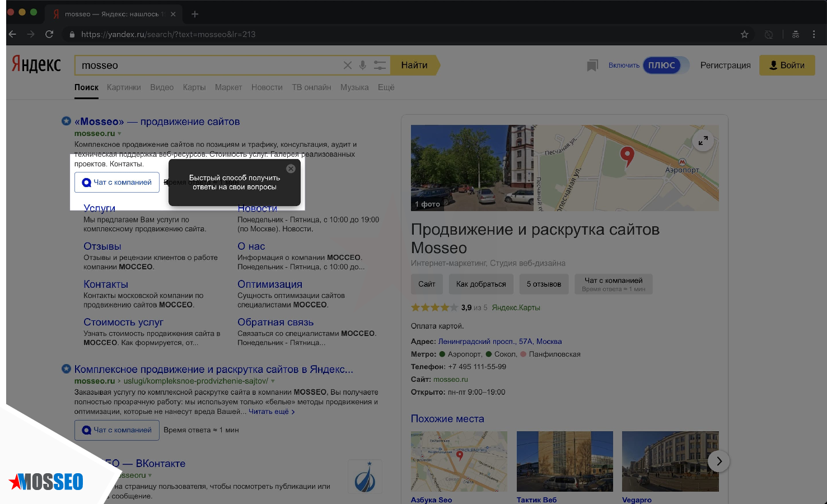Click the browser address bar URL

tap(168, 34)
